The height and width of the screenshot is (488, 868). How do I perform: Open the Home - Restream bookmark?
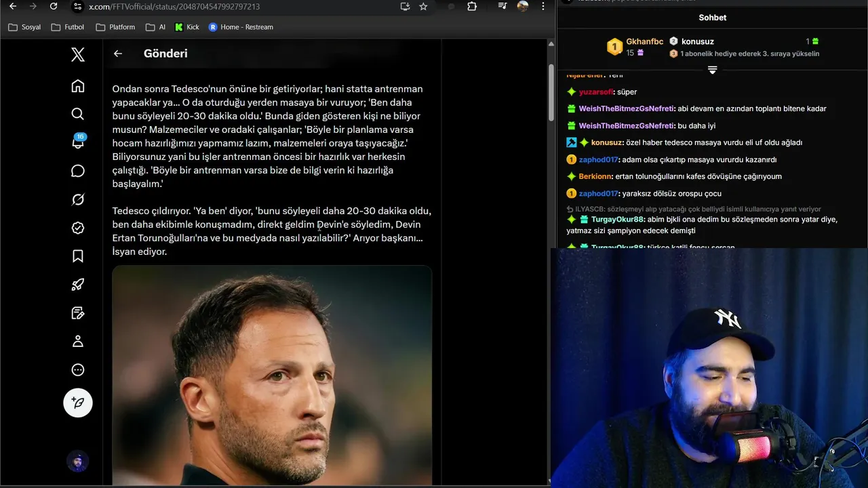241,27
